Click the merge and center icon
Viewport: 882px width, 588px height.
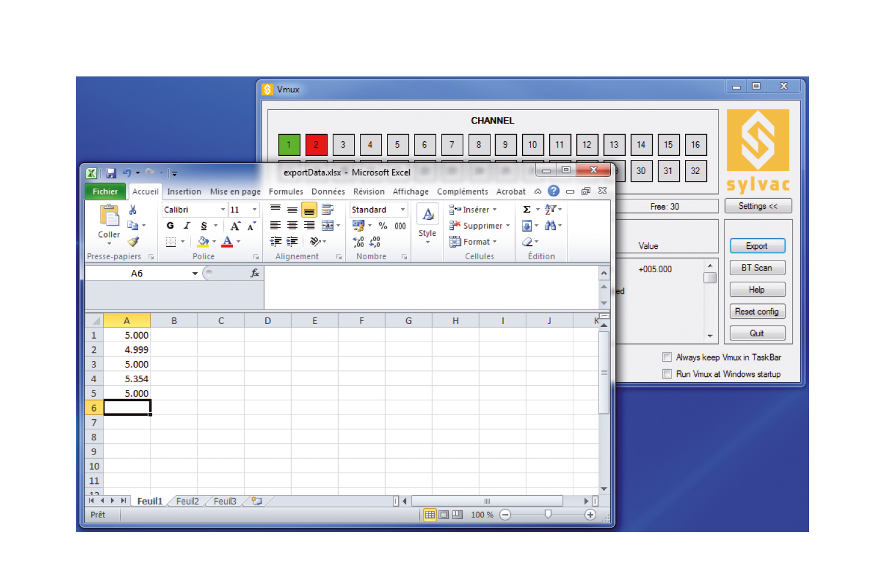328,225
